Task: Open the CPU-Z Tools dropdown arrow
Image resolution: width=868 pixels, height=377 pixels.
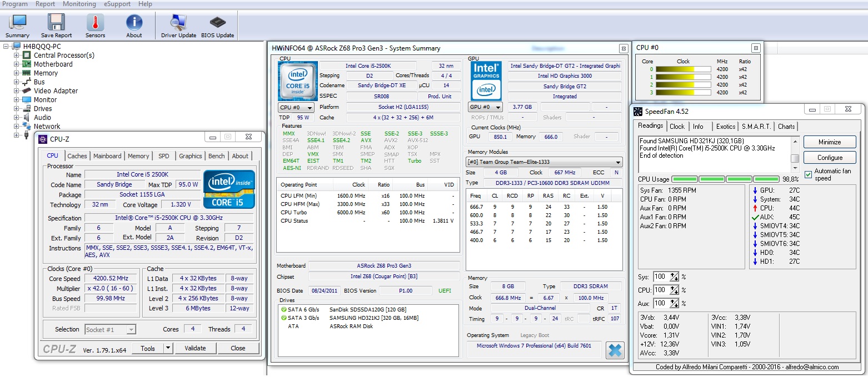Action: 168,348
